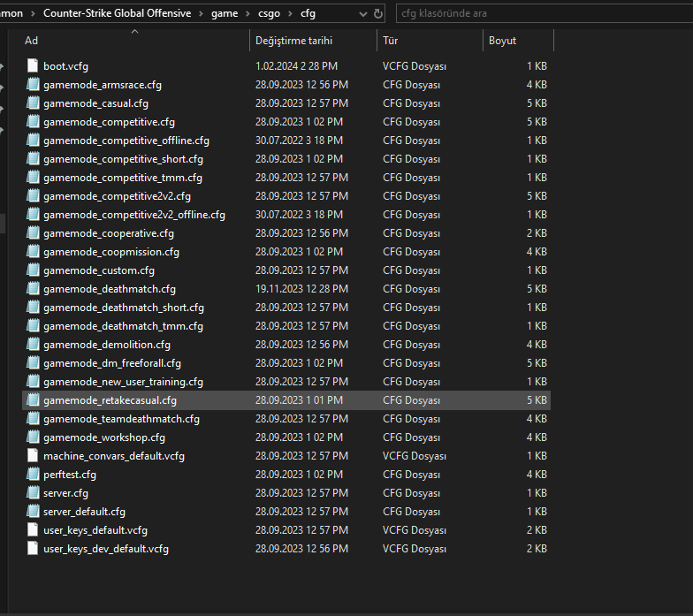Viewport: 693px width, 616px height.
Task: Sort files by Tür column
Action: 430,41
